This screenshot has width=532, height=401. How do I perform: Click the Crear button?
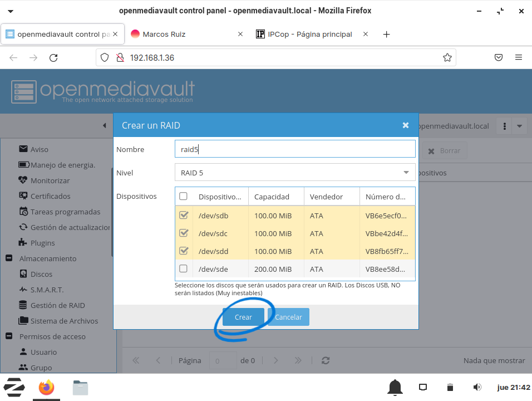[243, 317]
